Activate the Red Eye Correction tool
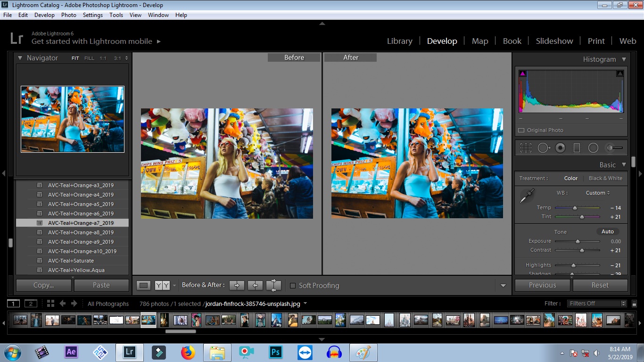The image size is (644, 362). click(x=560, y=148)
